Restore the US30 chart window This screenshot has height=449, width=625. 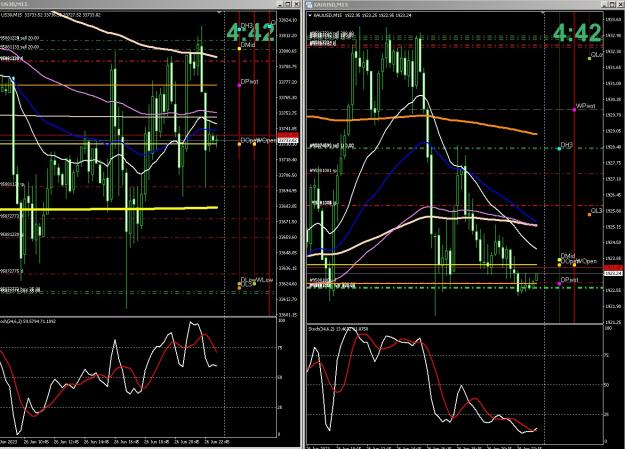tap(288, 4)
